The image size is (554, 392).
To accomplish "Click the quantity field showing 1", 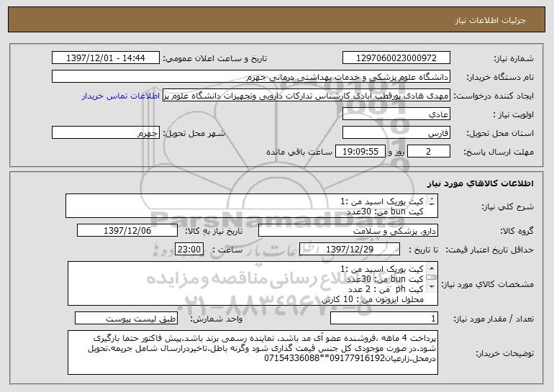I will [384, 318].
